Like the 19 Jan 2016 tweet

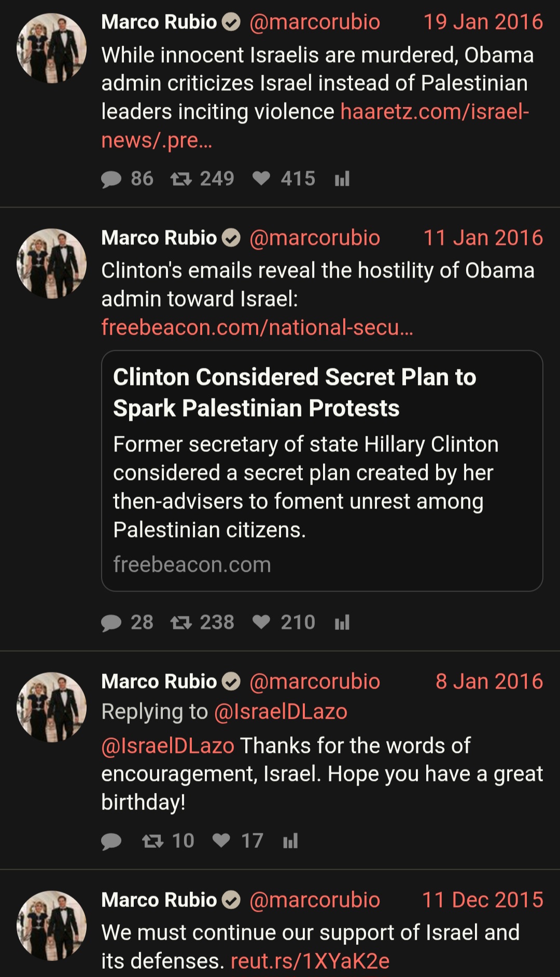261,178
